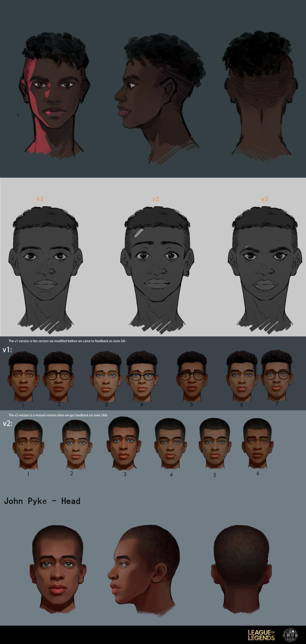Click the round studio logo beside League of Legends

point(290,635)
